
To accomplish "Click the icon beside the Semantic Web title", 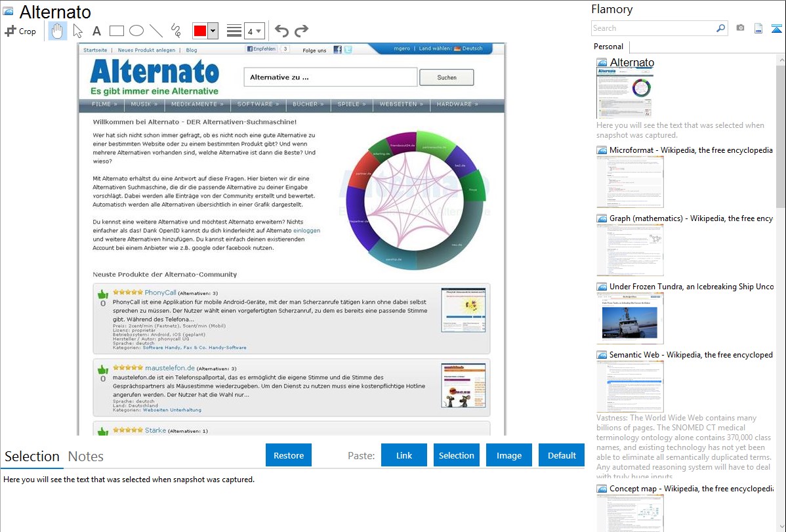I will (x=602, y=354).
